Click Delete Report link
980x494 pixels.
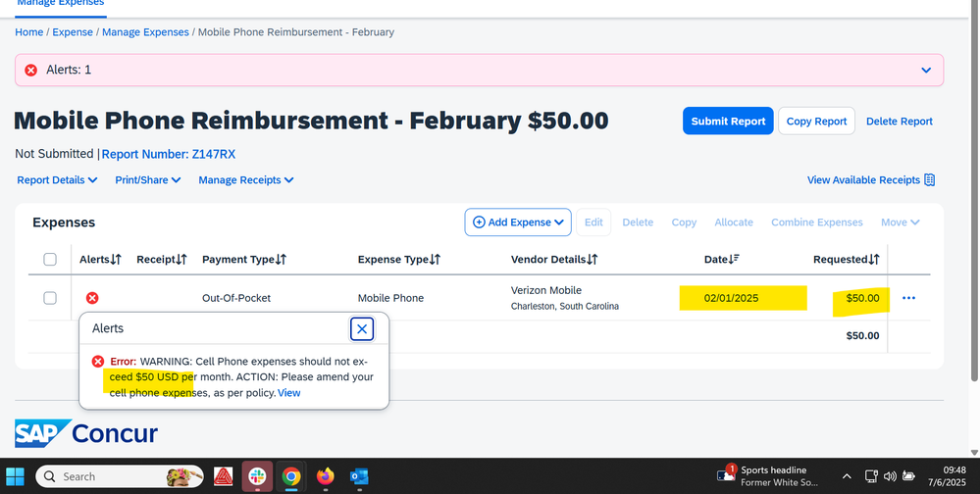[x=899, y=122]
